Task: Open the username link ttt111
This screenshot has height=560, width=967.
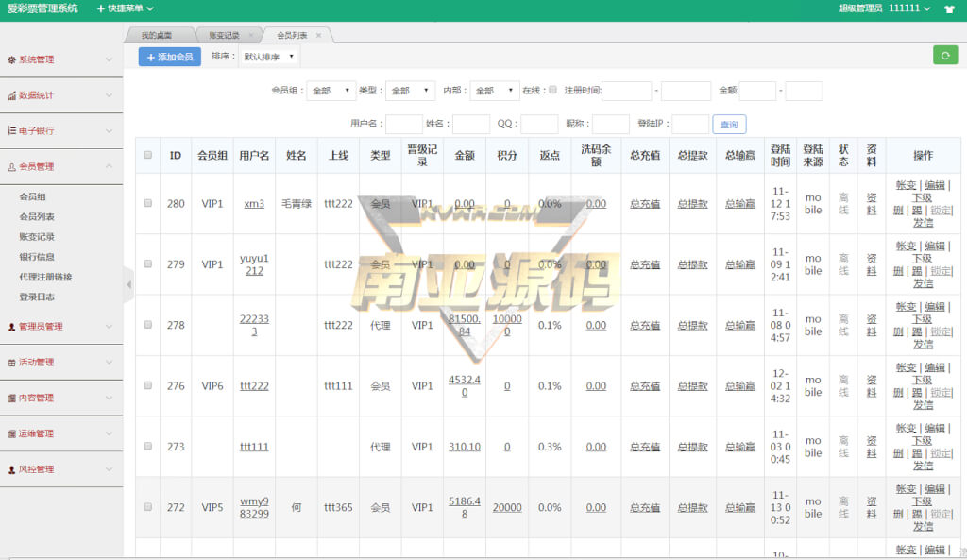Action: [254, 447]
